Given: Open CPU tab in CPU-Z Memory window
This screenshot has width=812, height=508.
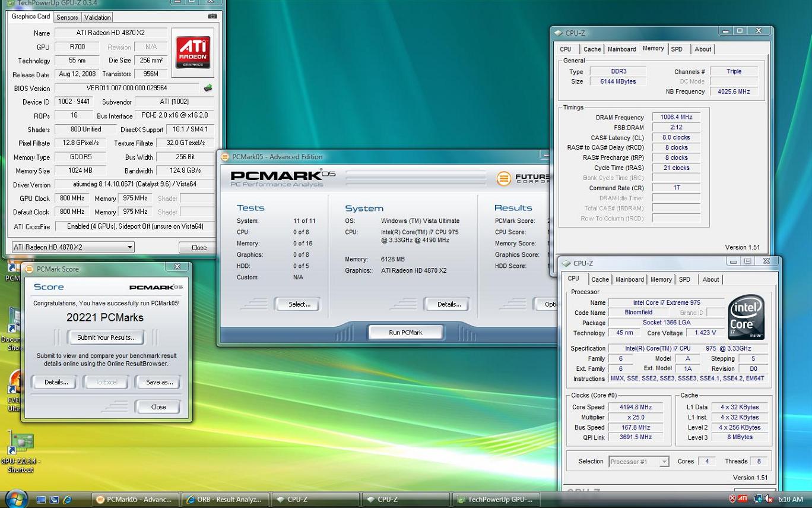Looking at the screenshot, I should coord(566,49).
